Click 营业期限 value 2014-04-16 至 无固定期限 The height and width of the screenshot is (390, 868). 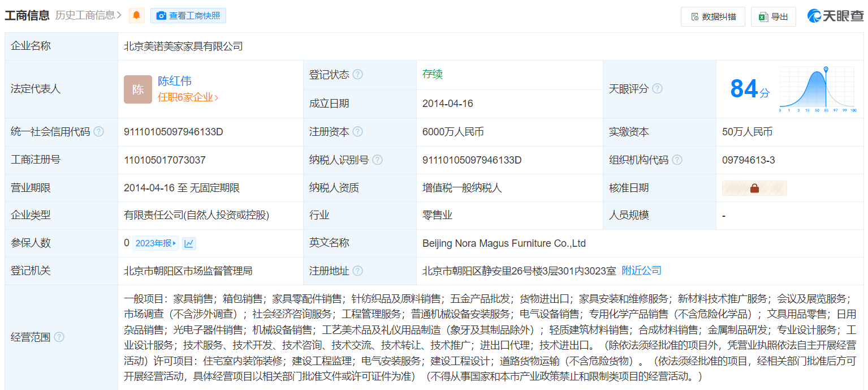coord(182,188)
